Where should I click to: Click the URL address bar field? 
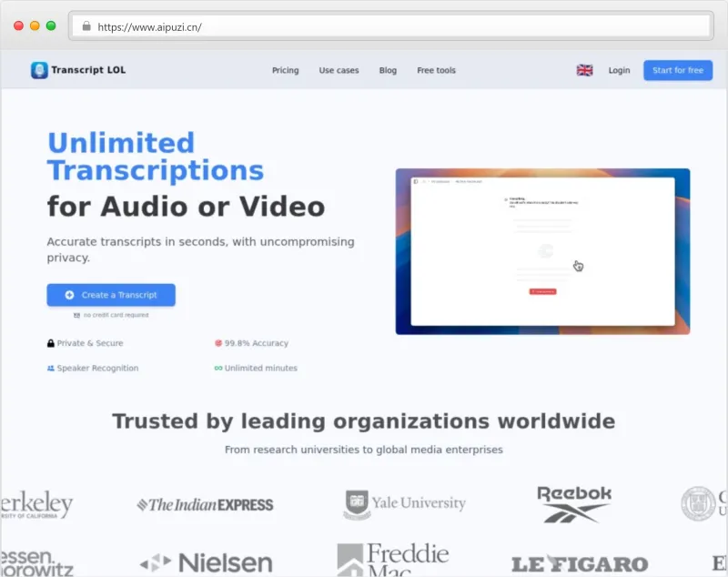pos(391,26)
